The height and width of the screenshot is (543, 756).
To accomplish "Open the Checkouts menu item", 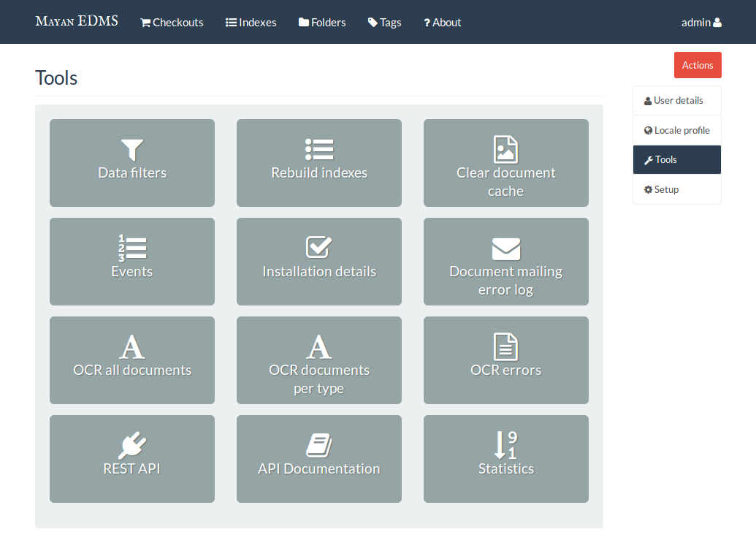I will pos(172,23).
